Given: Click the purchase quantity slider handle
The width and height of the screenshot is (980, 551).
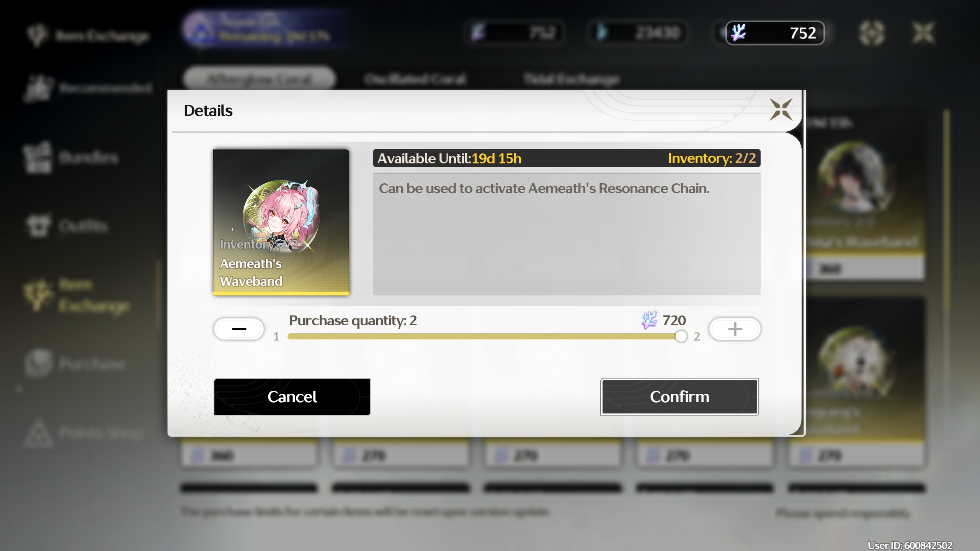Looking at the screenshot, I should [x=681, y=336].
